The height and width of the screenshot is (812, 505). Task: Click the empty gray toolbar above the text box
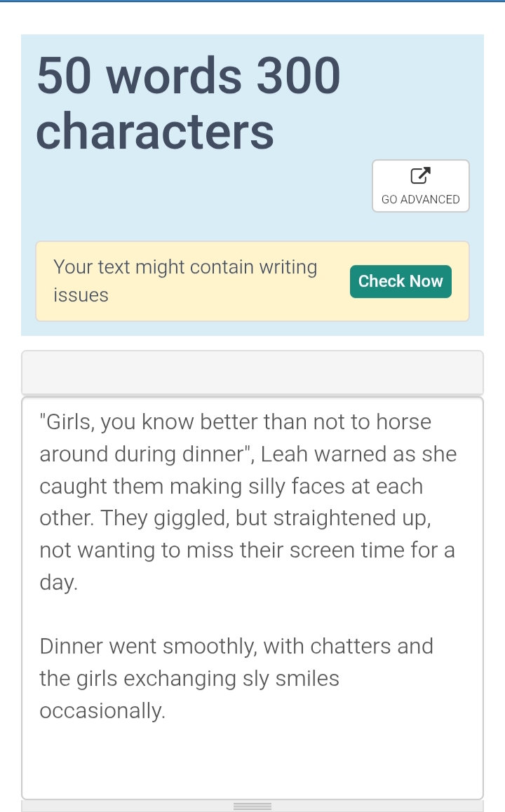click(252, 372)
